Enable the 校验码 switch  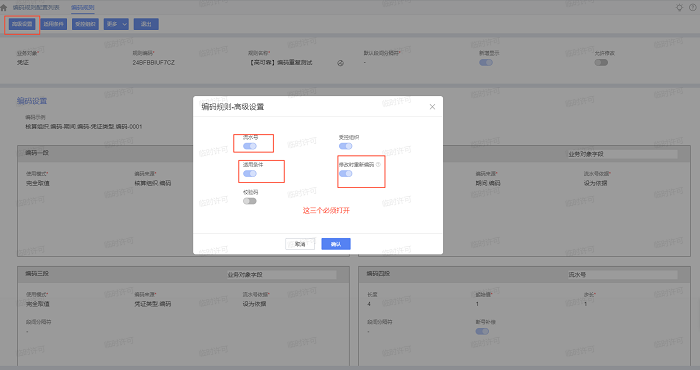(250, 201)
